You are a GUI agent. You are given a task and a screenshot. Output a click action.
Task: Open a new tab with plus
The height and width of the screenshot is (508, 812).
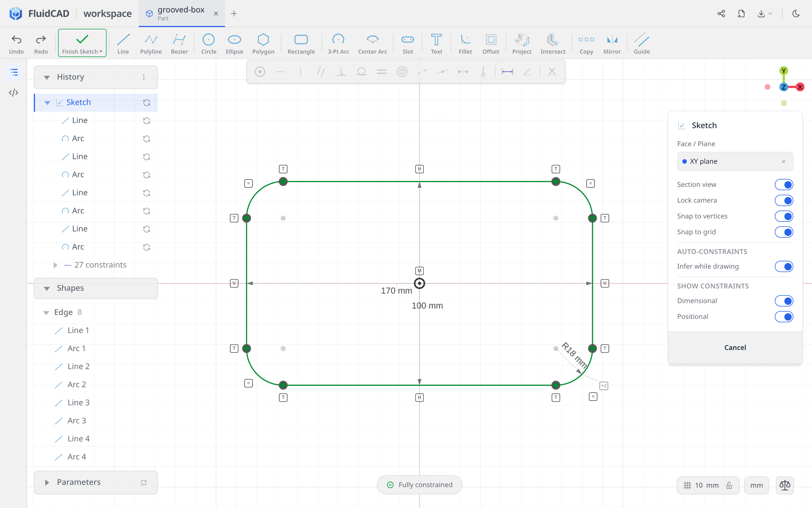pyautogui.click(x=234, y=14)
